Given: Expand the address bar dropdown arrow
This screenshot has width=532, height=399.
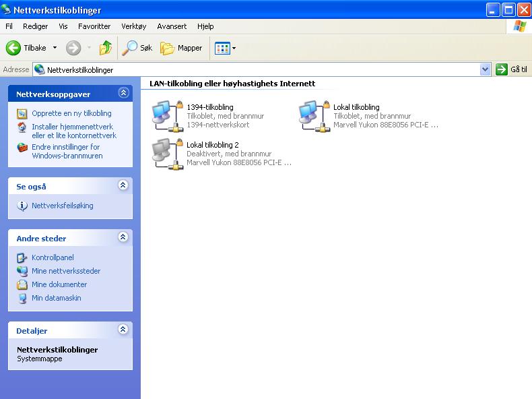Looking at the screenshot, I should 485,69.
